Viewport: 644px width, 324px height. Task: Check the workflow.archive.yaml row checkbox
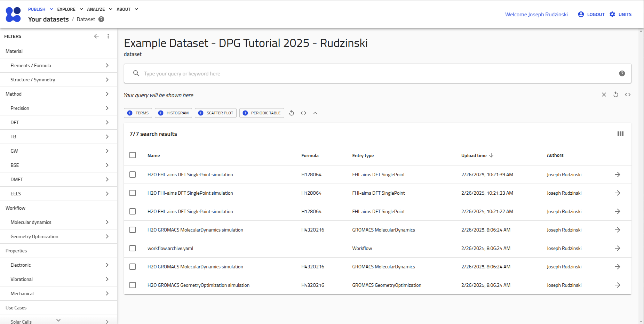133,248
